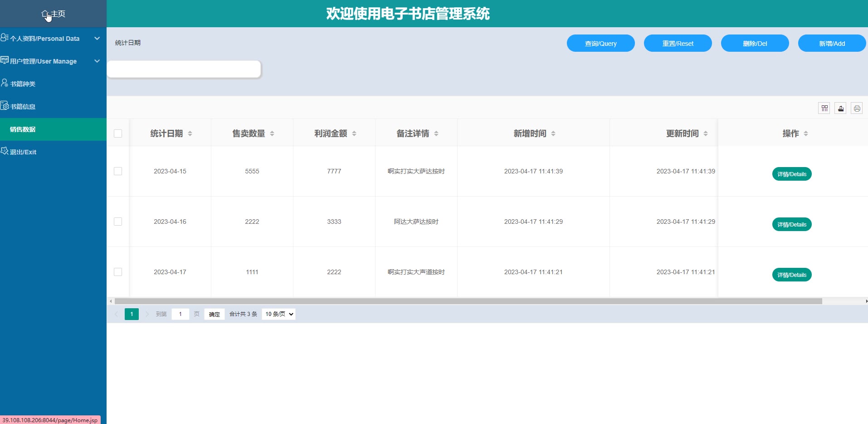Click the Personal Data user icon

[x=5, y=37]
